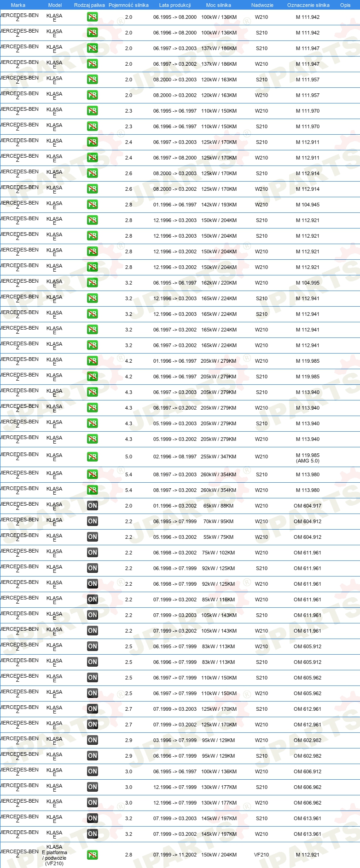Click the Opis column header
The height and width of the screenshot is (868, 360).
pyautogui.click(x=345, y=5)
